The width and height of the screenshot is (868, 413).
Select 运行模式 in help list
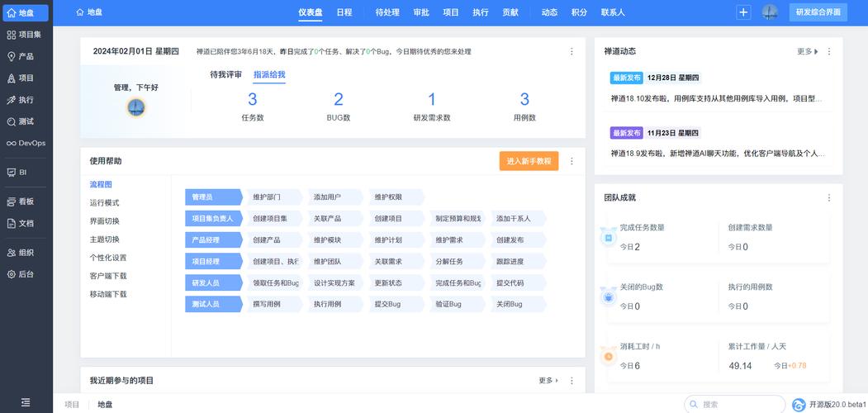105,202
